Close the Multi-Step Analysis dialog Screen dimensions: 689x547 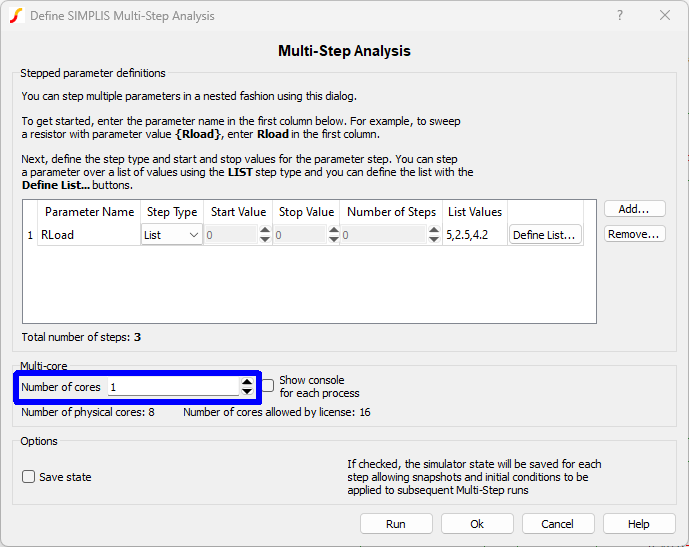[665, 16]
